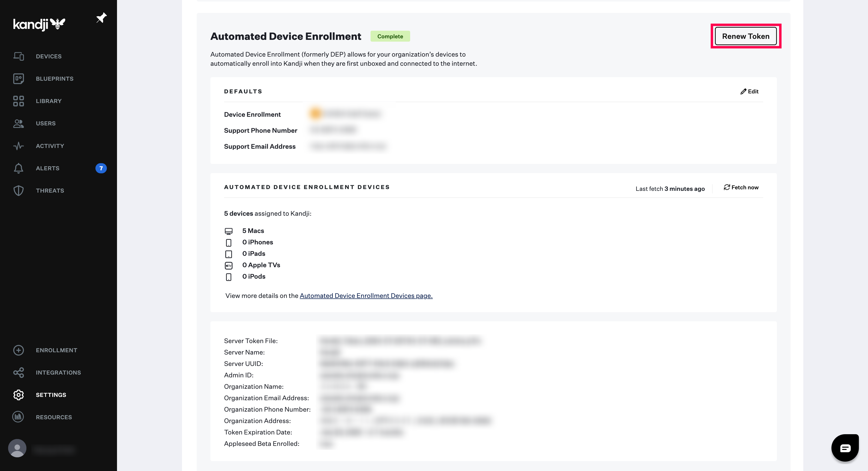The width and height of the screenshot is (868, 471).
Task: Go to the ENROLLMENT menu item
Action: (57, 350)
